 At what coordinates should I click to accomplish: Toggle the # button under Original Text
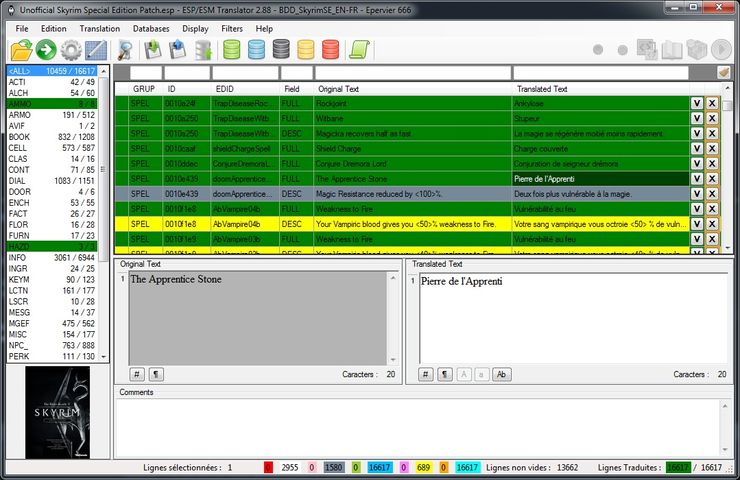pos(138,374)
